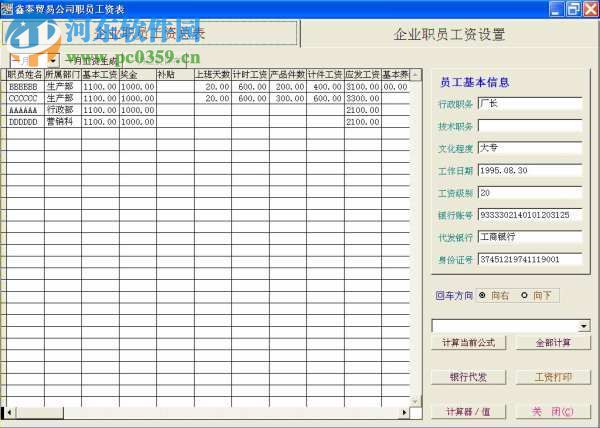Click the 奖金 1000.00 cell for DDDDDD
Screen dimensions: 600x428
(x=138, y=122)
